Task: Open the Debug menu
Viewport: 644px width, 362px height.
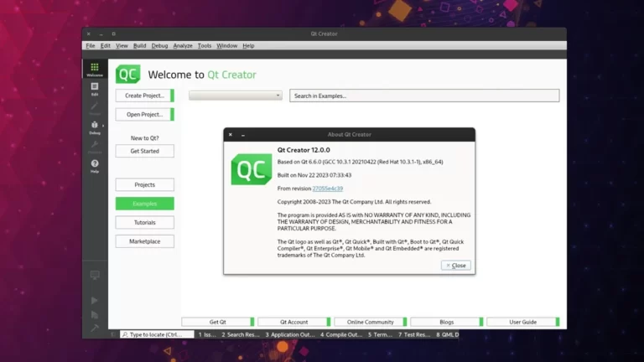Action: [159, 45]
